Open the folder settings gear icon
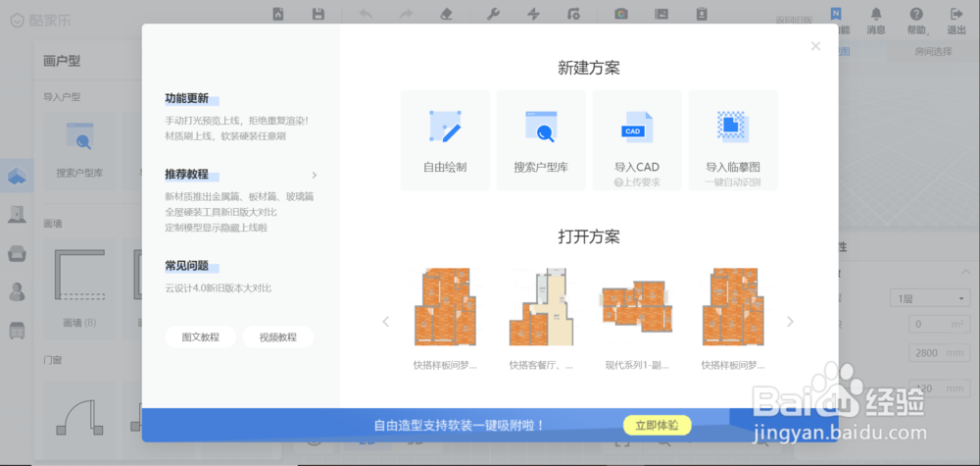The height and width of the screenshot is (466, 980). pos(573,14)
